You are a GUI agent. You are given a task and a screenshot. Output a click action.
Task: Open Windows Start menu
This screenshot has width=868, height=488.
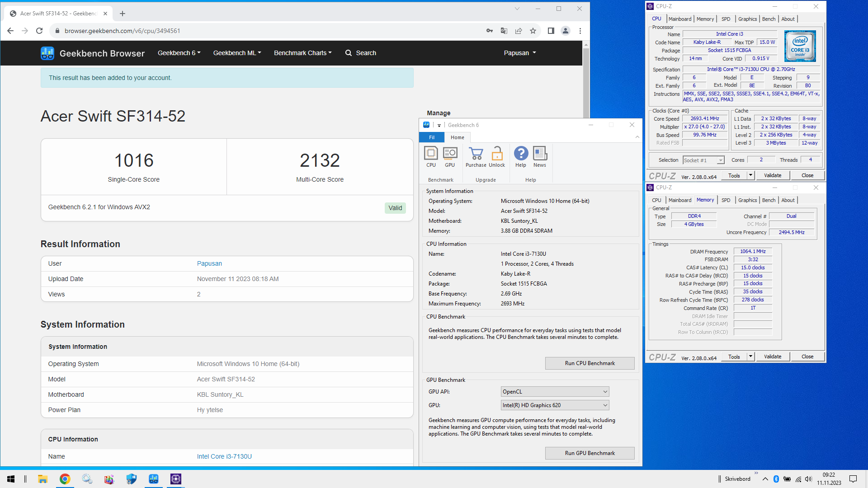click(11, 479)
